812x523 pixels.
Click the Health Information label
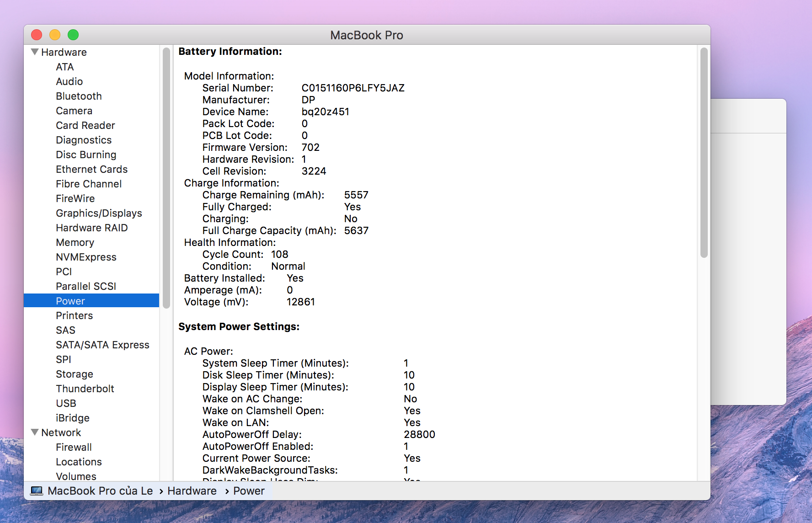click(230, 242)
